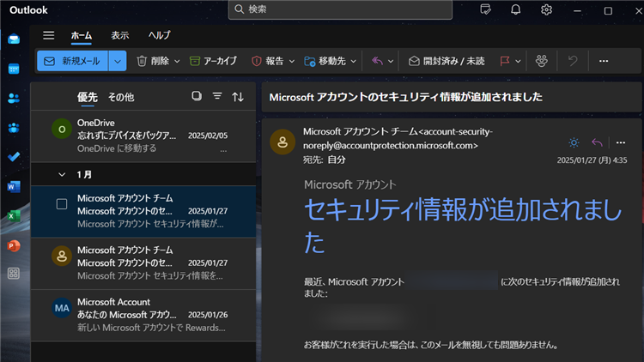Image resolution: width=644 pixels, height=362 pixels.
Task: Open the Calendar icon in left sidebar
Action: click(14, 69)
